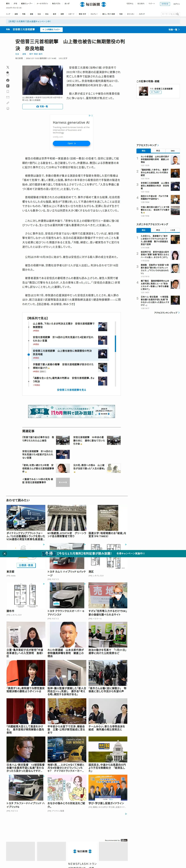Bookmark this article with the bookmark icon
The height and width of the screenshot is (868, 186).
coord(8,92)
